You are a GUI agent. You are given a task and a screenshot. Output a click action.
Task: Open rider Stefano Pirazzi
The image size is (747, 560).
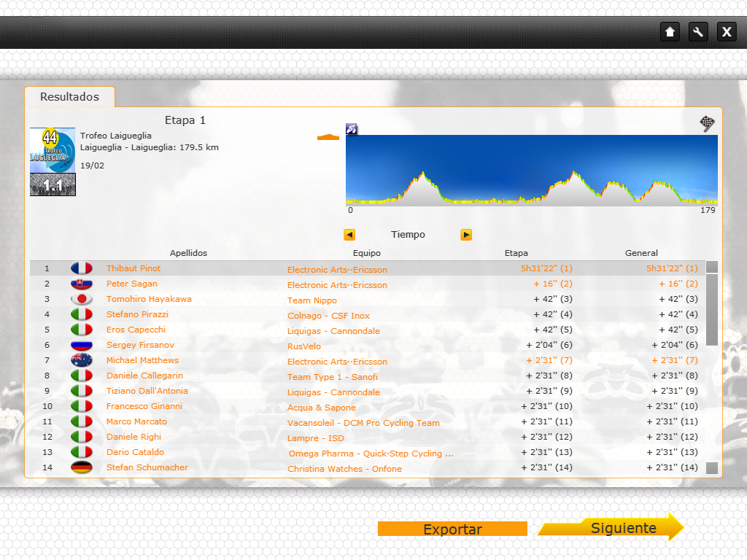coord(138,314)
